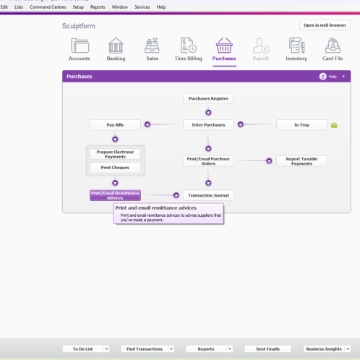Screen dimensions: 360x360
Task: Open the Reports menu in menu bar
Action: click(98, 7)
